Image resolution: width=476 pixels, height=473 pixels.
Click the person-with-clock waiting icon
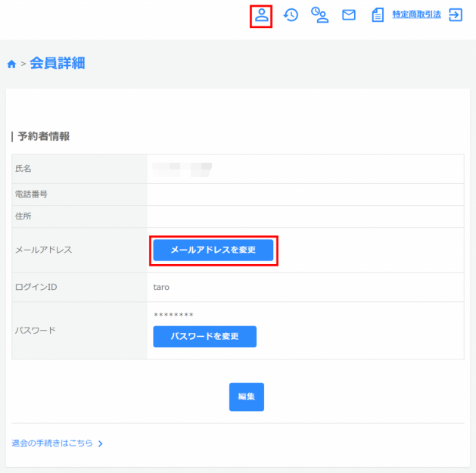click(319, 15)
